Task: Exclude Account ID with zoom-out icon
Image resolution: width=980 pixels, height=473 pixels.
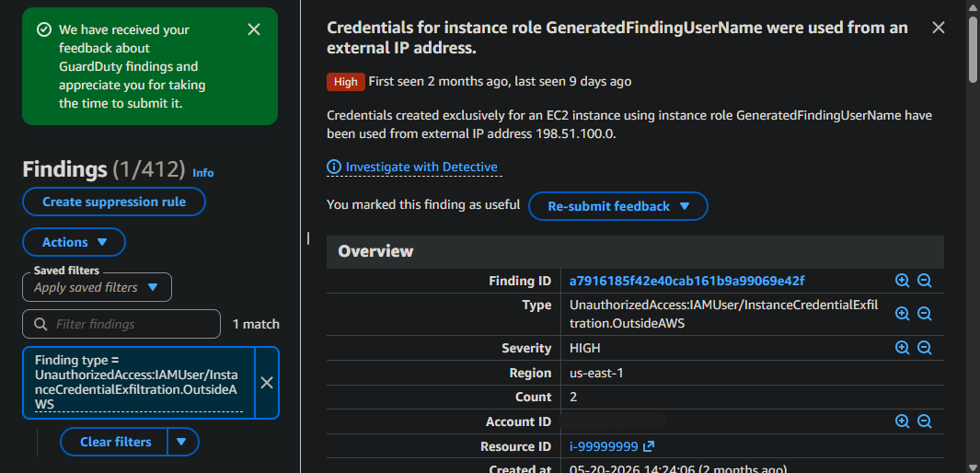Action: 925,421
